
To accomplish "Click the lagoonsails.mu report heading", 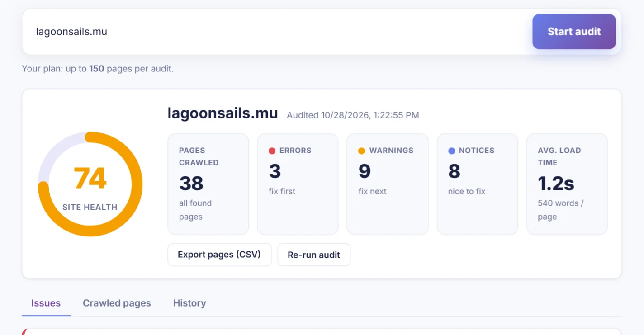I will coord(223,113).
